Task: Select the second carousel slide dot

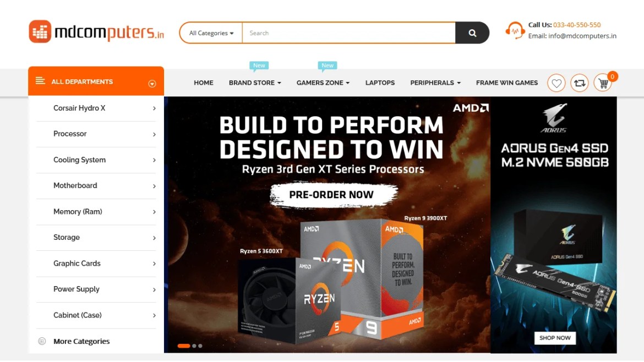Action: (194, 346)
